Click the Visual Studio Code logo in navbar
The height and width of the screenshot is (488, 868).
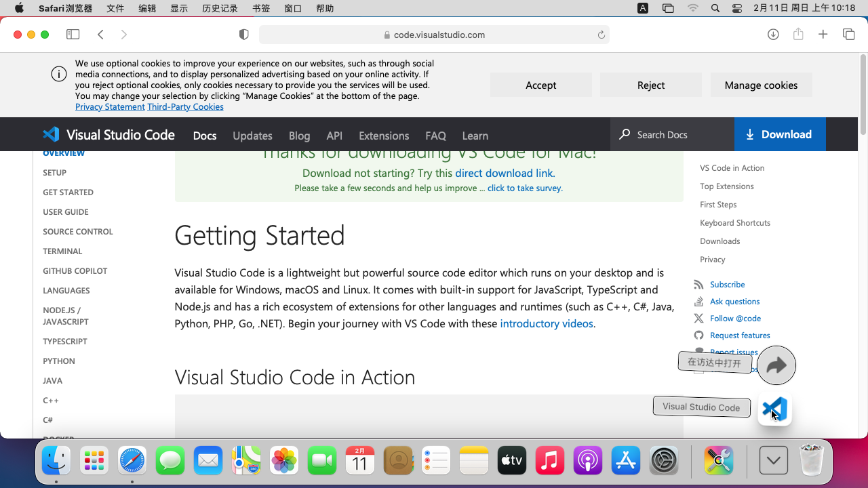(x=51, y=134)
